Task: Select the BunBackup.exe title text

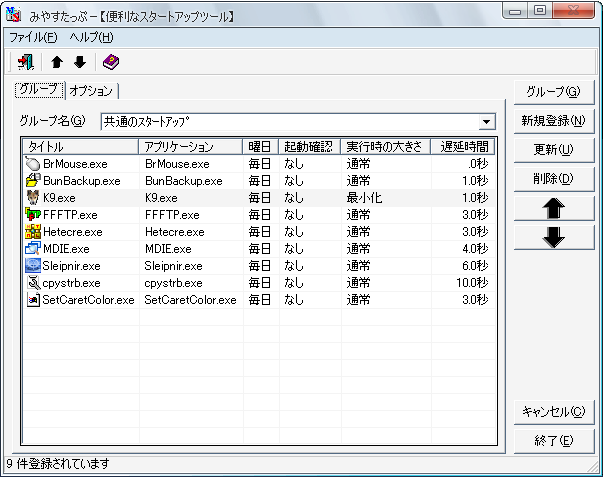Action: (x=82, y=181)
